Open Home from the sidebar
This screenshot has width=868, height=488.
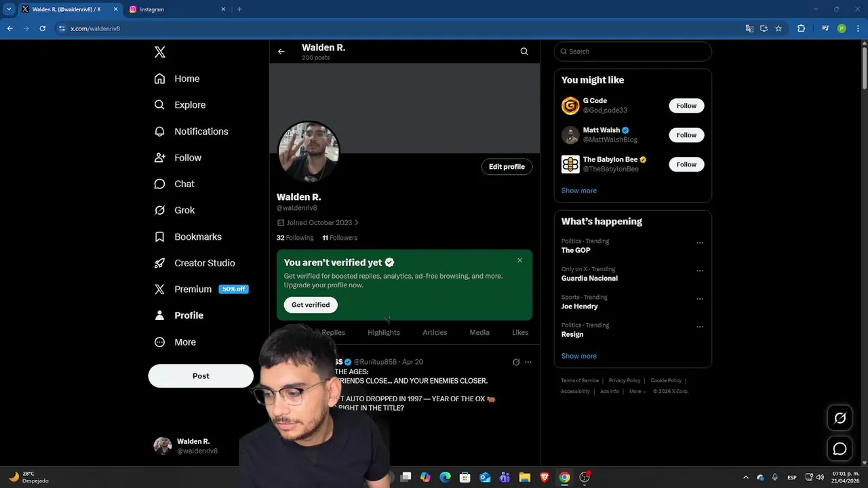point(177,79)
